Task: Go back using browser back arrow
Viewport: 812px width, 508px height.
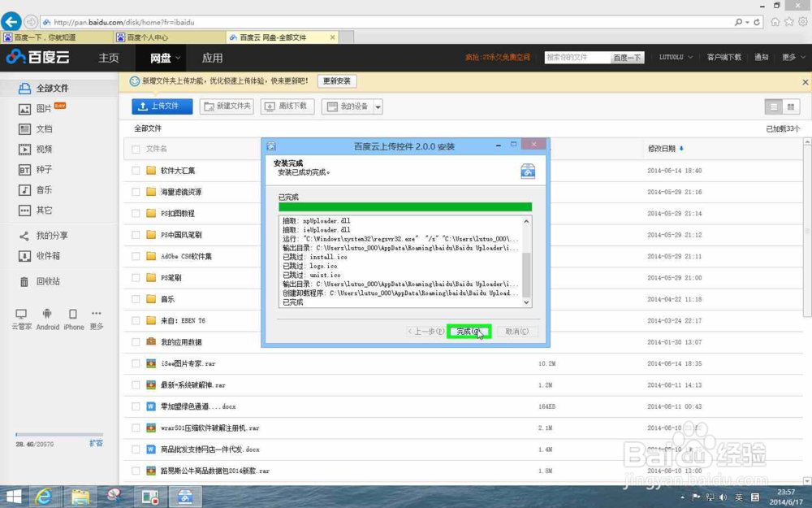Action: coord(11,22)
